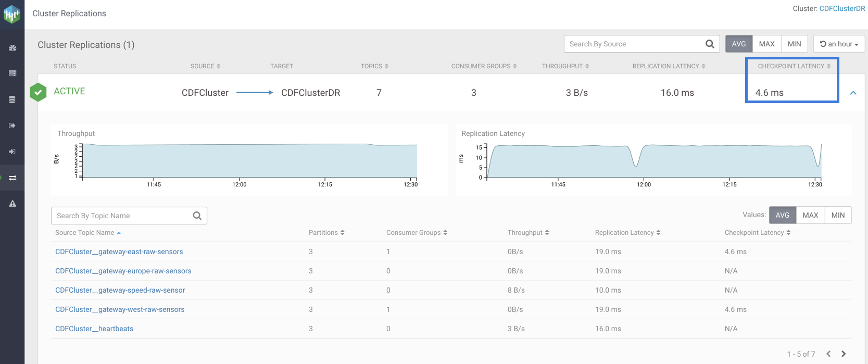The image size is (868, 364).
Task: Click the Search By Source magnifier icon
Action: (x=709, y=44)
